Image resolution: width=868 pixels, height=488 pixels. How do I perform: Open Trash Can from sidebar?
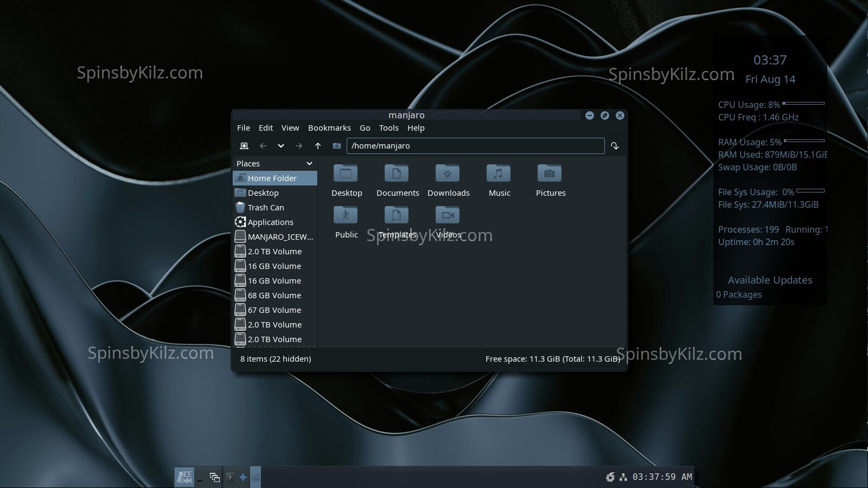(275, 208)
